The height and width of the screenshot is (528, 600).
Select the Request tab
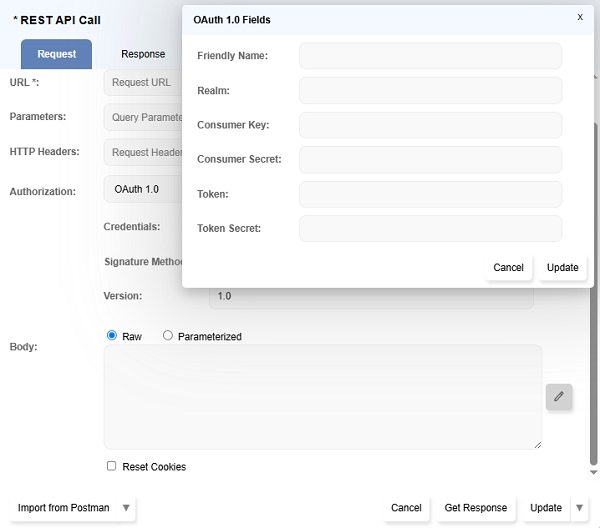56,54
